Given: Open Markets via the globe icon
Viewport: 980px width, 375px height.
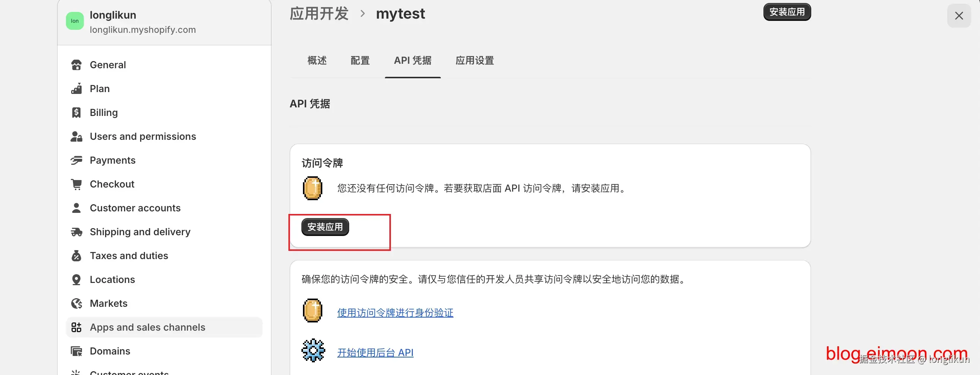Looking at the screenshot, I should [76, 303].
